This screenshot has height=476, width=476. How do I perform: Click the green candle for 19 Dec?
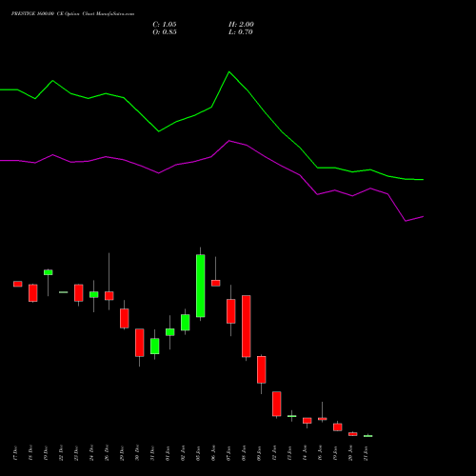click(49, 272)
